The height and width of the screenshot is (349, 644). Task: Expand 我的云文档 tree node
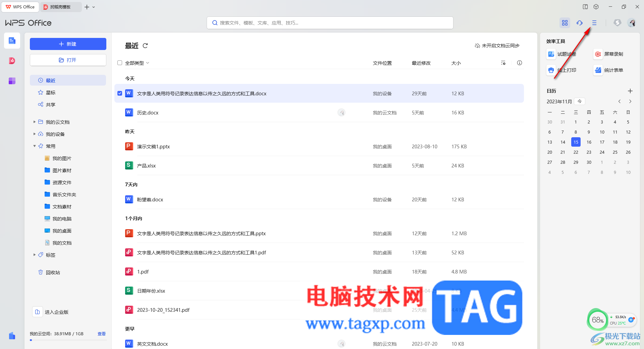tap(34, 122)
